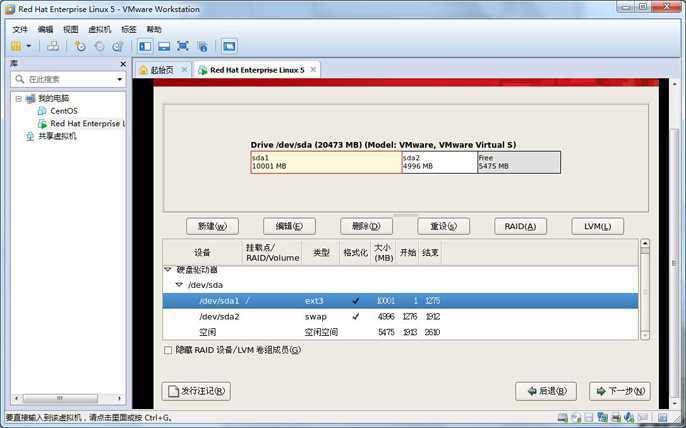Click the 大小(MB) column header
This screenshot has width=686, height=428.
click(x=384, y=253)
